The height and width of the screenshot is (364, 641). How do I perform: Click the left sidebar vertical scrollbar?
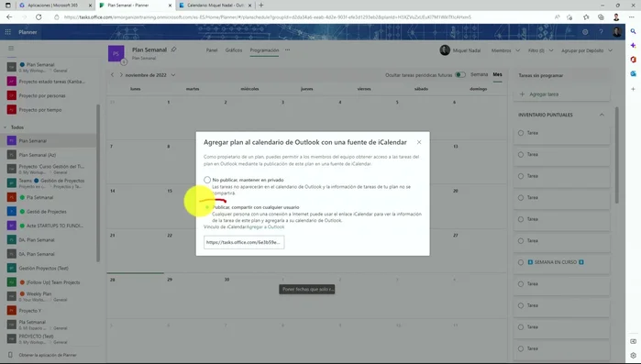pos(98,182)
